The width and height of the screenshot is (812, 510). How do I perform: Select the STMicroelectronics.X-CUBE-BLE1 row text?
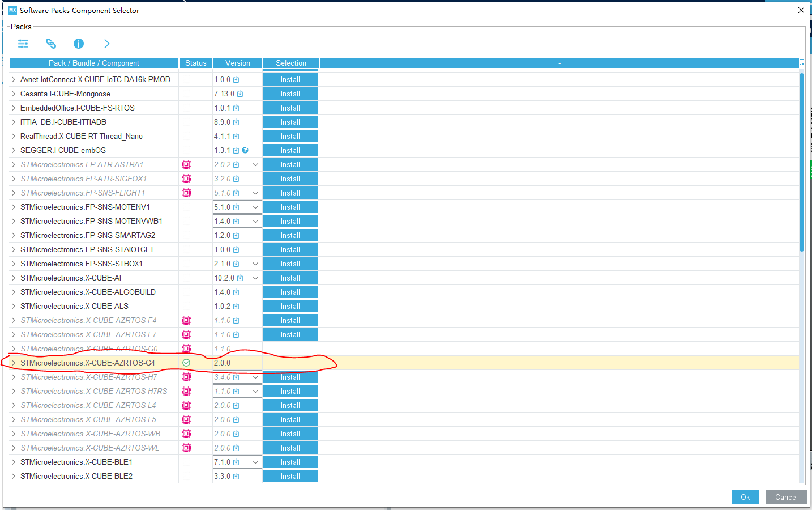click(x=76, y=462)
